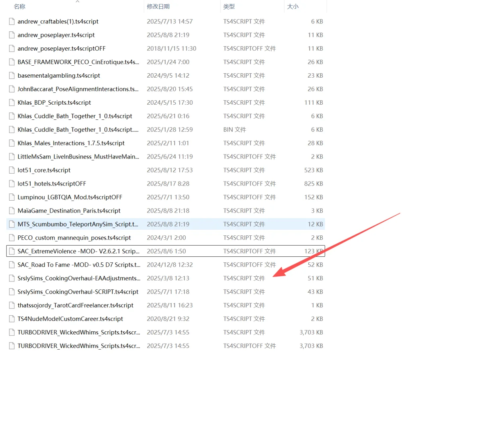Screen dimensions: 504x430
Task: Click file icon of lot51_core.ts4script
Action: point(12,170)
